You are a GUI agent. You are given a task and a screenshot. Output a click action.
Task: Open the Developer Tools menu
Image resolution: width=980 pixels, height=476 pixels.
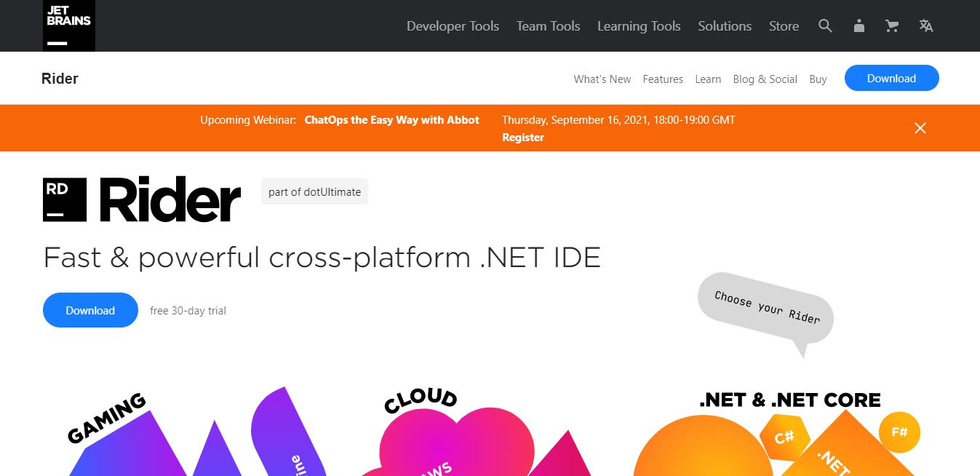point(453,25)
